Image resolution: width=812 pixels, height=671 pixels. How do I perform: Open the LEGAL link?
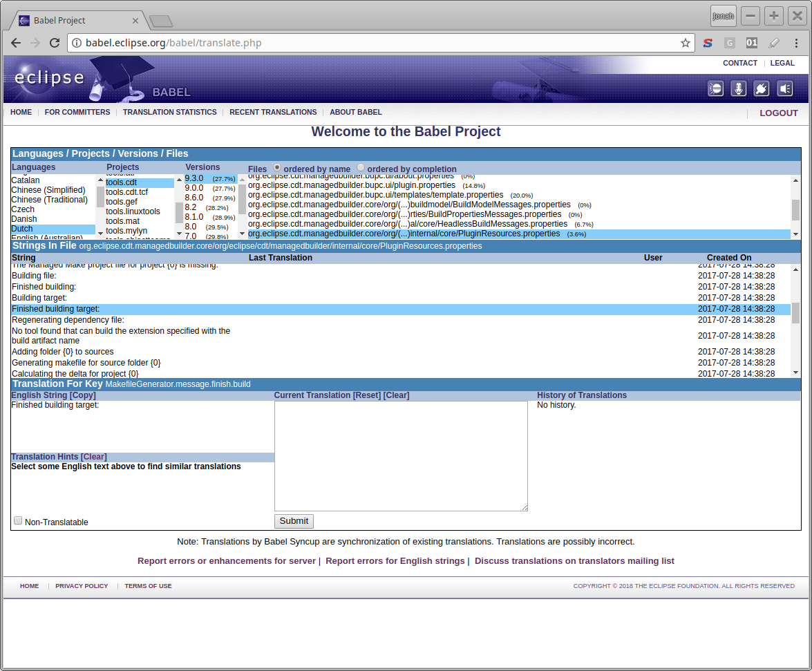coord(782,63)
